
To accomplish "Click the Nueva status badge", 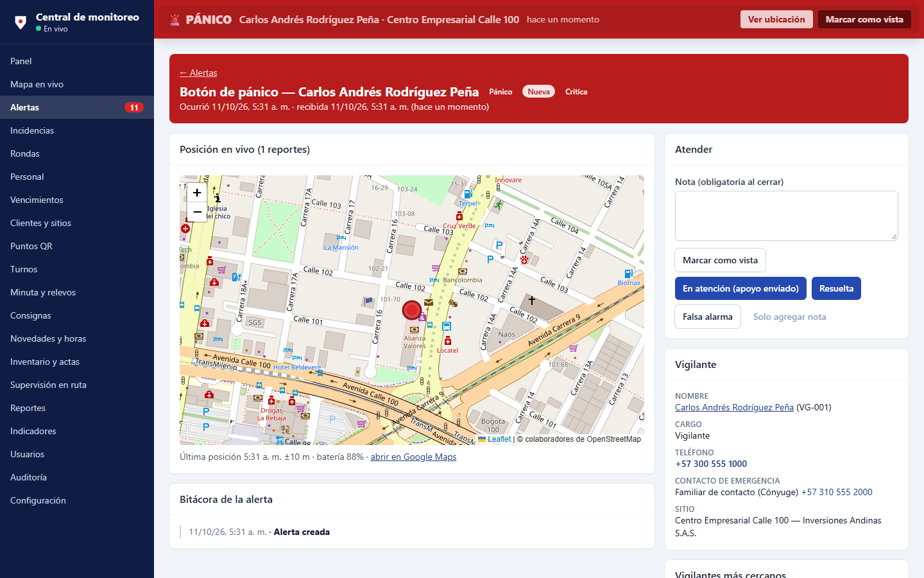I will pos(538,92).
